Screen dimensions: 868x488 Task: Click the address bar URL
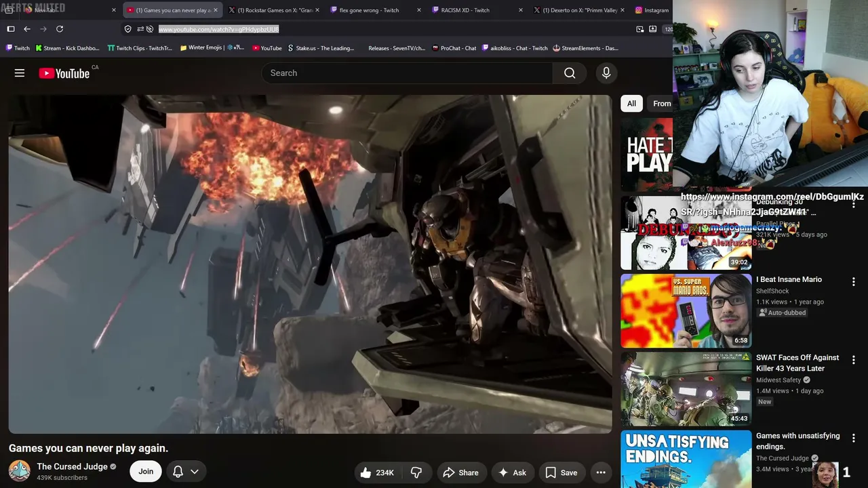point(218,29)
